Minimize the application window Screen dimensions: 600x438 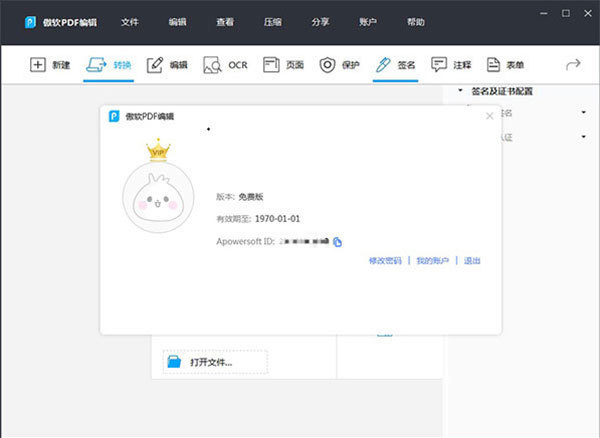pos(544,13)
